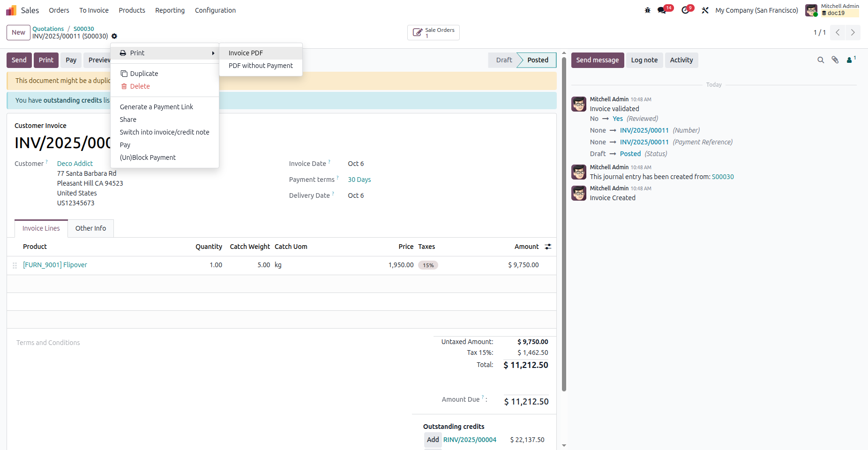868x450 pixels.
Task: Switch to Other Info tab
Action: [90, 228]
